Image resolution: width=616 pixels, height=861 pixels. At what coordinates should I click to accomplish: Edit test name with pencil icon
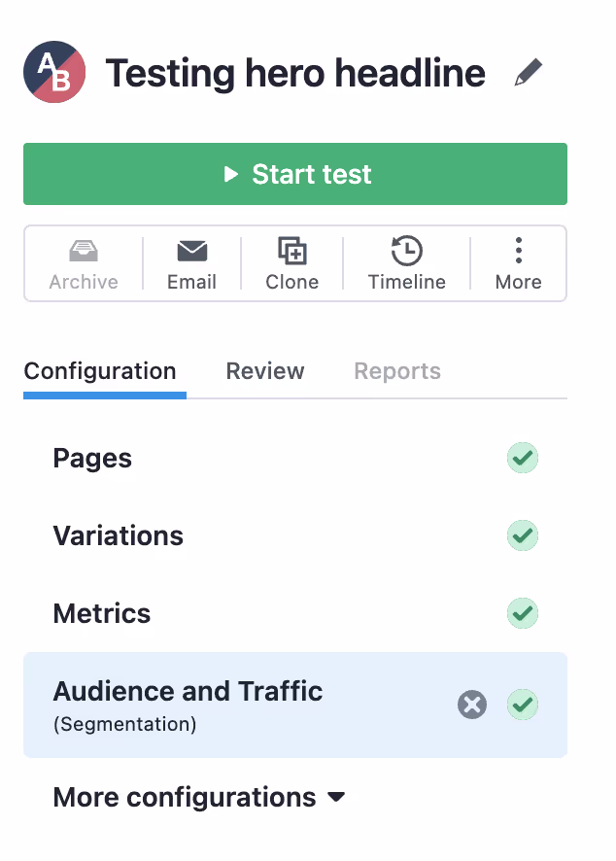coord(529,73)
